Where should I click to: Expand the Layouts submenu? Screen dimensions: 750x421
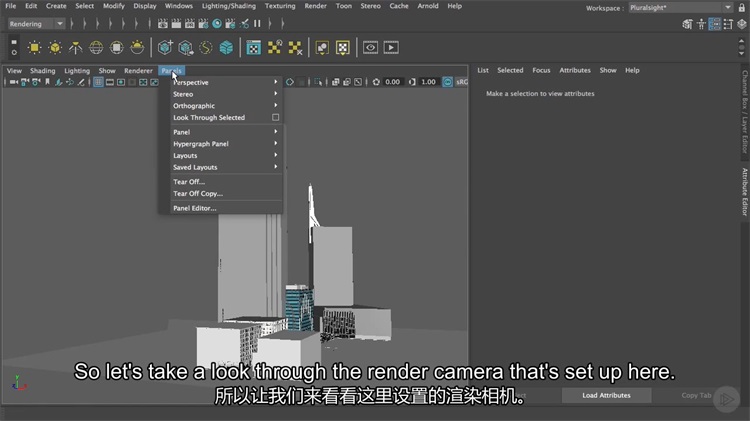tap(225, 155)
